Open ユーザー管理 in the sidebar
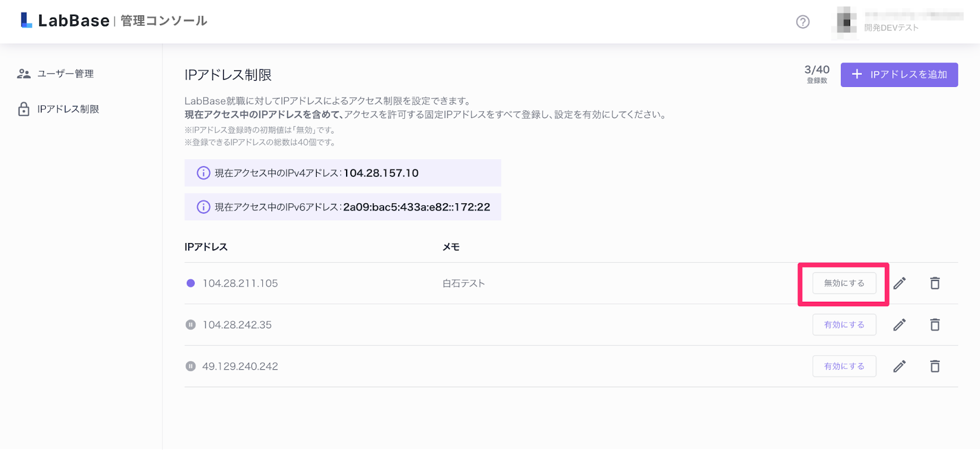This screenshot has width=980, height=450. click(x=65, y=74)
